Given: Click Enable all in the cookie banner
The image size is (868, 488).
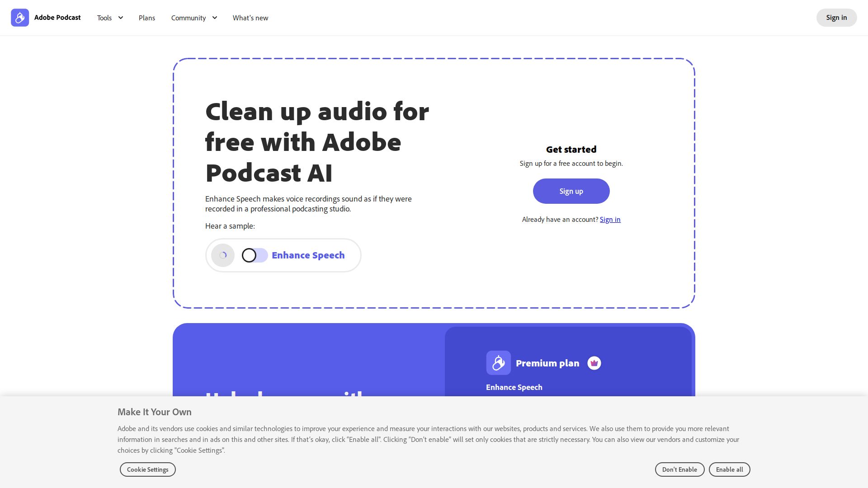Looking at the screenshot, I should tap(729, 469).
